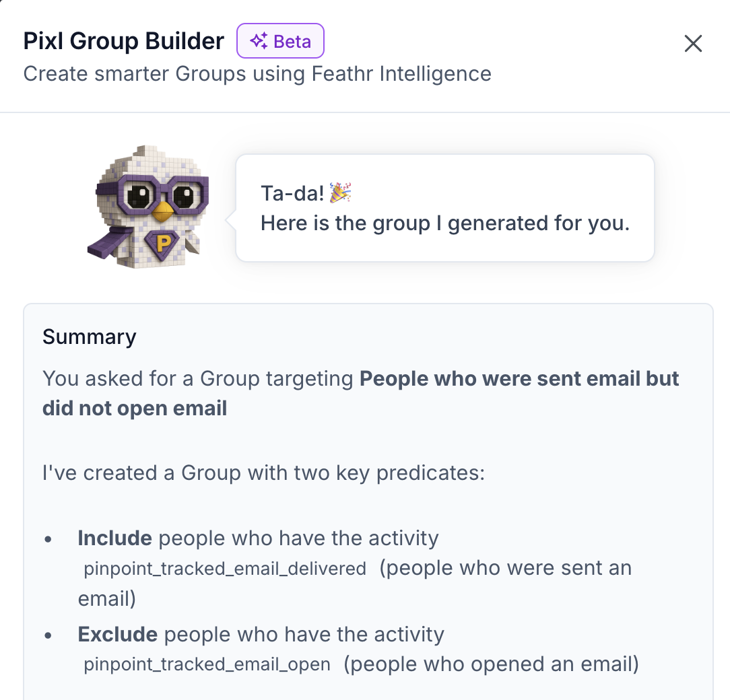Click the sparkle icon inside the Beta badge
Image resolution: width=730 pixels, height=700 pixels.
[x=257, y=40]
